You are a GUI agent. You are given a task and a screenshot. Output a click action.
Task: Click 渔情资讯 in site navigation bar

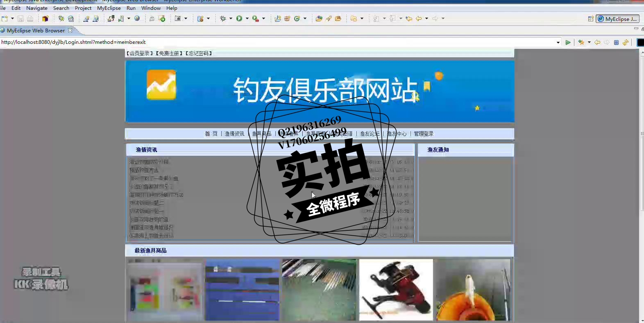[234, 134]
